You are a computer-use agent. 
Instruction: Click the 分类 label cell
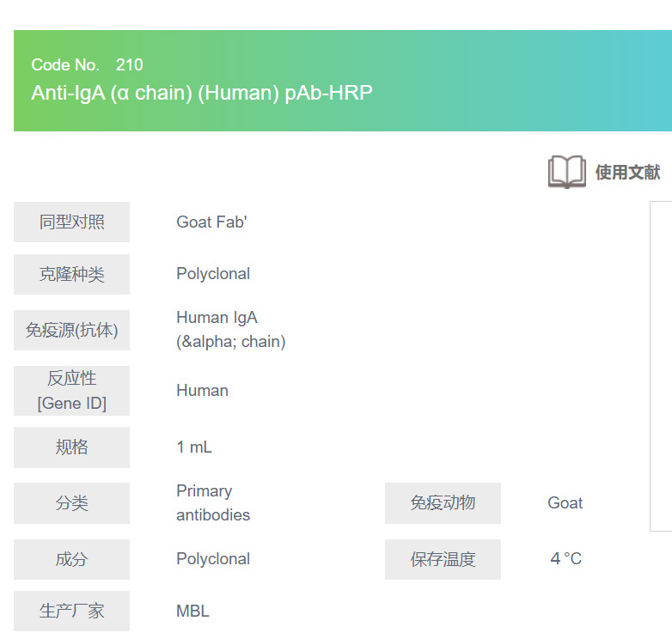(72, 503)
